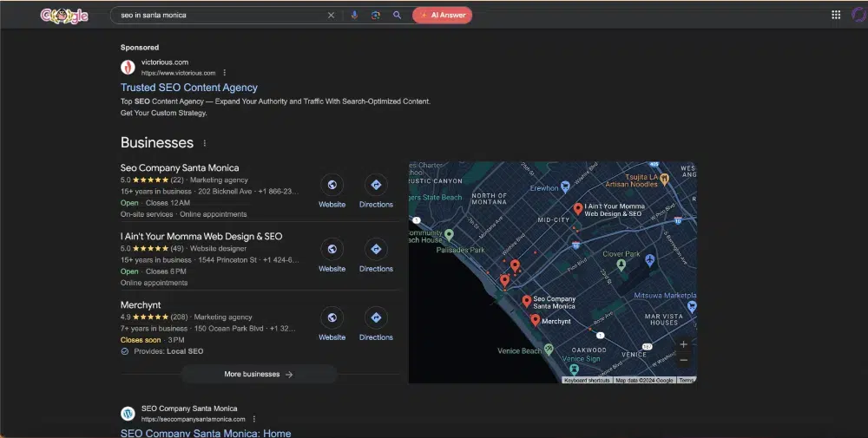Click Palisades Park marker on map
Image resolution: width=868 pixels, height=438 pixels.
coord(449,234)
